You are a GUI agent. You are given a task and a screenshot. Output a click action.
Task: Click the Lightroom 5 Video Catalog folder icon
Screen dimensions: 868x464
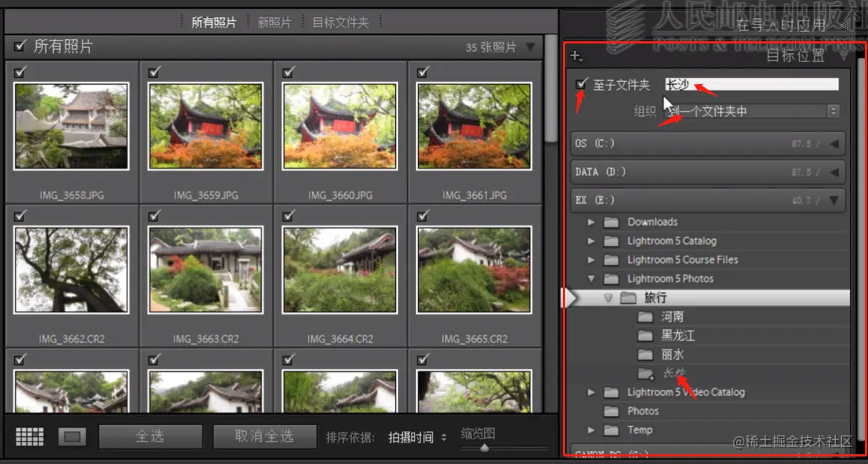tap(611, 392)
